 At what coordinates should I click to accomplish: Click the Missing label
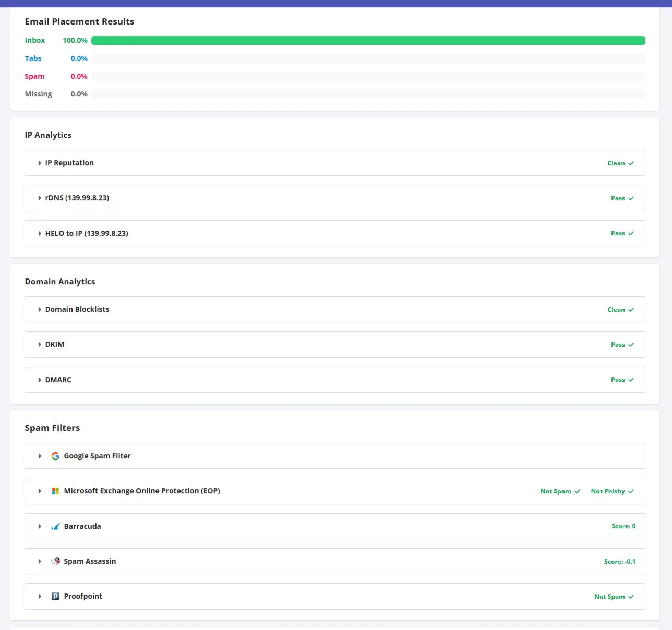[x=38, y=94]
